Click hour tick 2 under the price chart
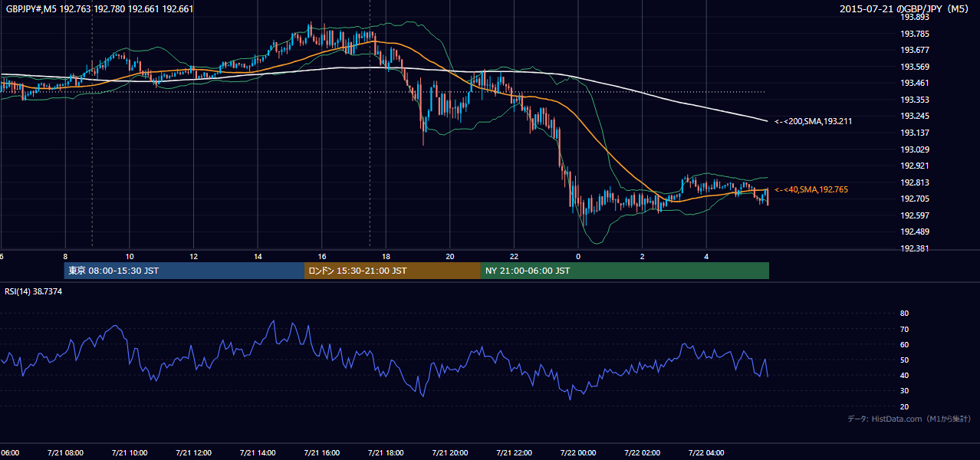980x460 pixels. point(642,256)
